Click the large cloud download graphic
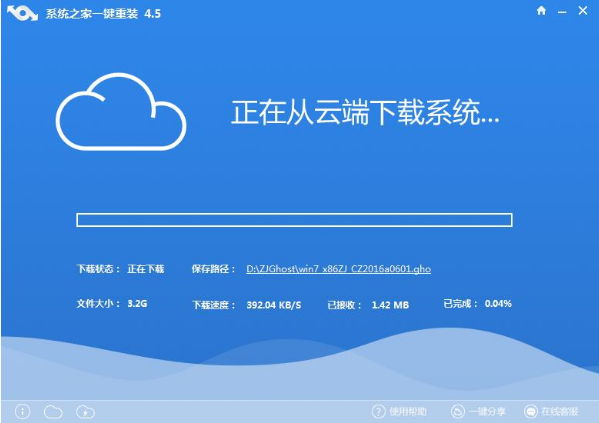 121,111
